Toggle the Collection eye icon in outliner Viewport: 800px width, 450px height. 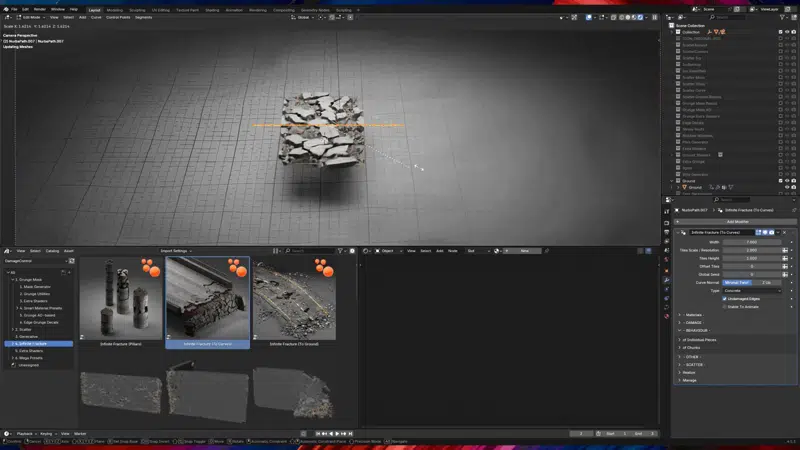pyautogui.click(x=787, y=32)
